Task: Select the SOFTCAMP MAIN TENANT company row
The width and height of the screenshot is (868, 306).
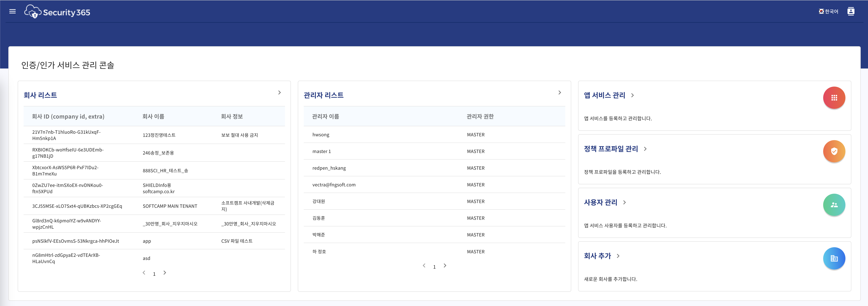Action: point(170,206)
